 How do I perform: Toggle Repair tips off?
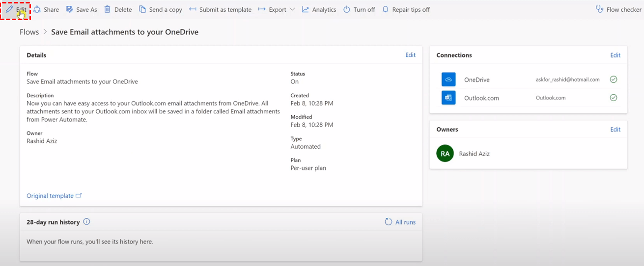[x=406, y=9]
